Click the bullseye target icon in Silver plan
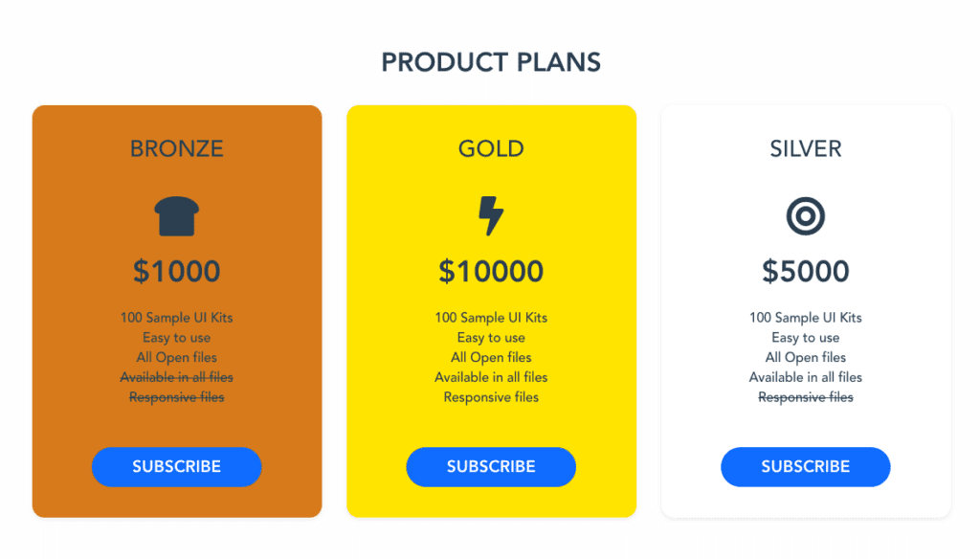 [806, 216]
